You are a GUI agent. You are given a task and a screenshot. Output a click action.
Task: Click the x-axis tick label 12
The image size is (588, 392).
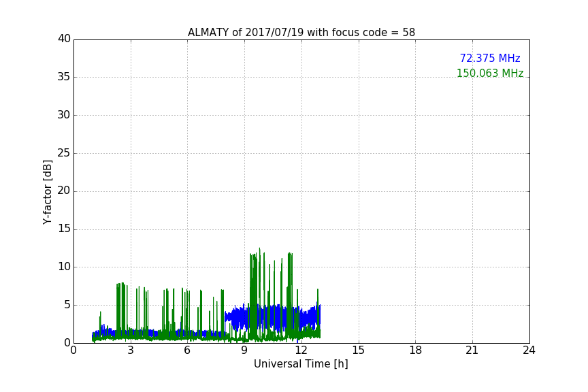pyautogui.click(x=301, y=350)
